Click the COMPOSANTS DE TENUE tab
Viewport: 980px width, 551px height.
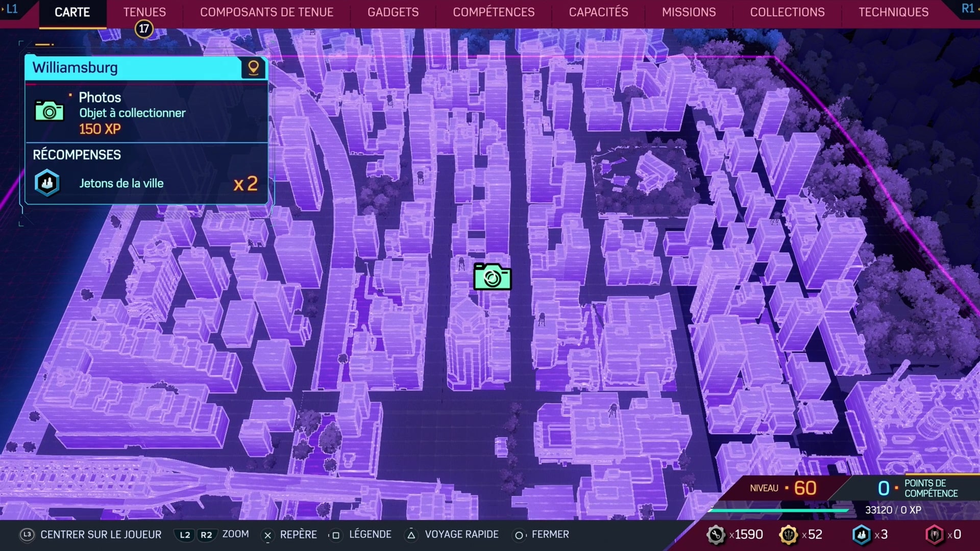[266, 12]
